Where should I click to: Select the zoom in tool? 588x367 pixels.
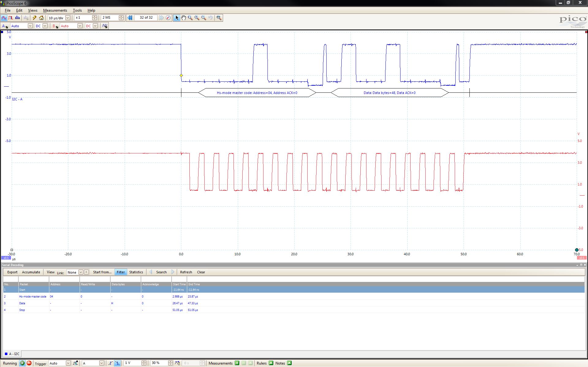click(197, 18)
